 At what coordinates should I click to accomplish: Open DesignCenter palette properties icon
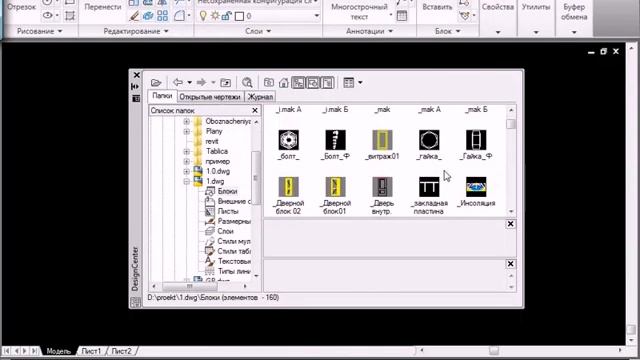pos(136,98)
